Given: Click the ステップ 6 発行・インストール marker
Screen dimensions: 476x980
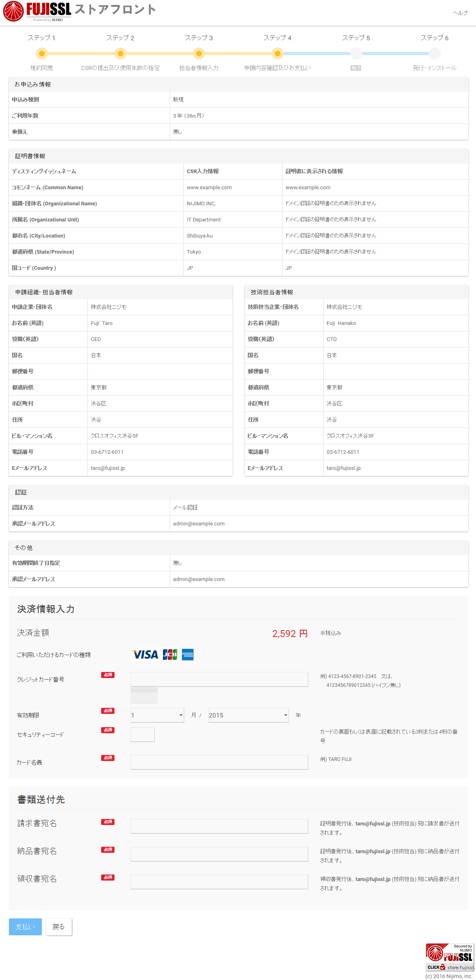Looking at the screenshot, I should pos(434,53).
